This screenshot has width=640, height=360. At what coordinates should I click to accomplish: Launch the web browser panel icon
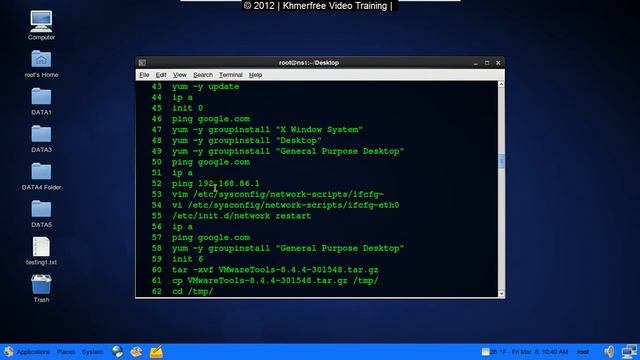(x=118, y=351)
